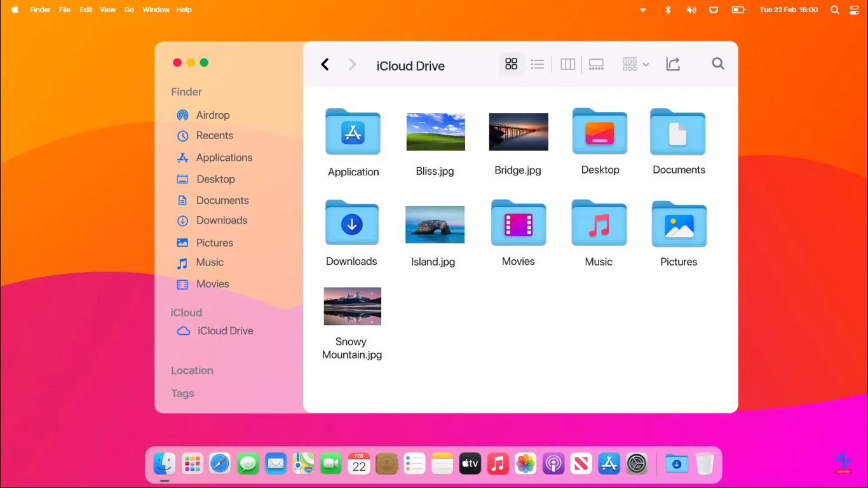Switch to list view in Finder toolbar
868x488 pixels.
pyautogui.click(x=537, y=64)
